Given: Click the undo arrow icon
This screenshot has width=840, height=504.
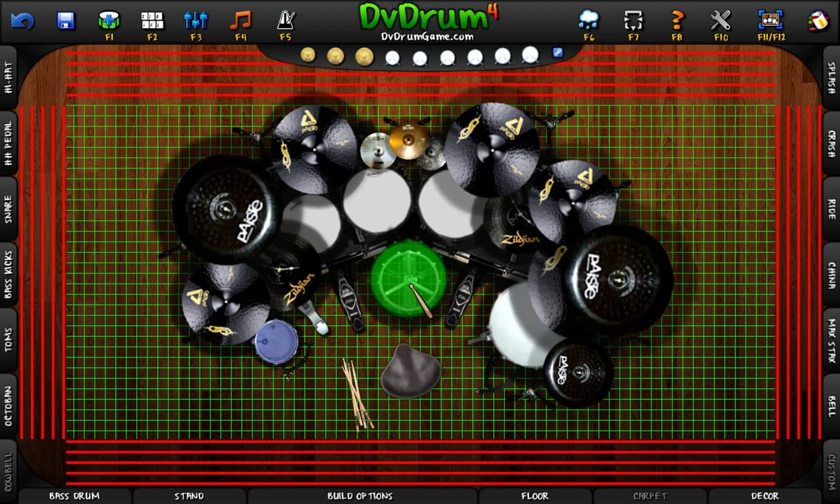Looking at the screenshot, I should 22,21.
